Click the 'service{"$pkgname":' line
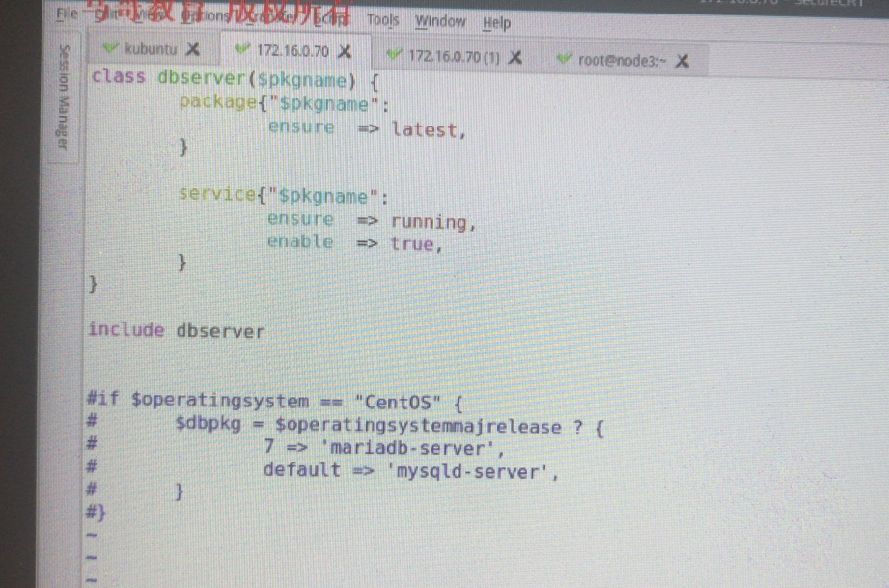The height and width of the screenshot is (588, 889). (284, 196)
